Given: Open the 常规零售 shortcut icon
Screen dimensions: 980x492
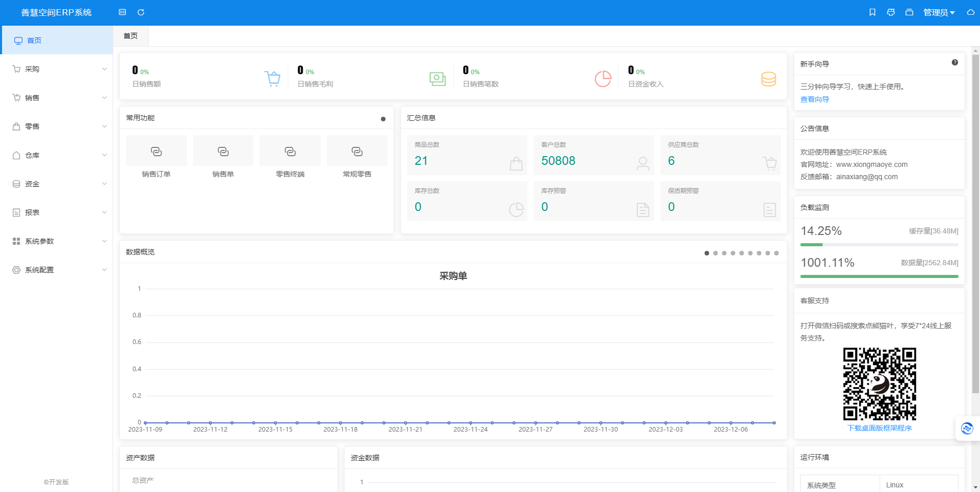Looking at the screenshot, I should click(x=357, y=151).
